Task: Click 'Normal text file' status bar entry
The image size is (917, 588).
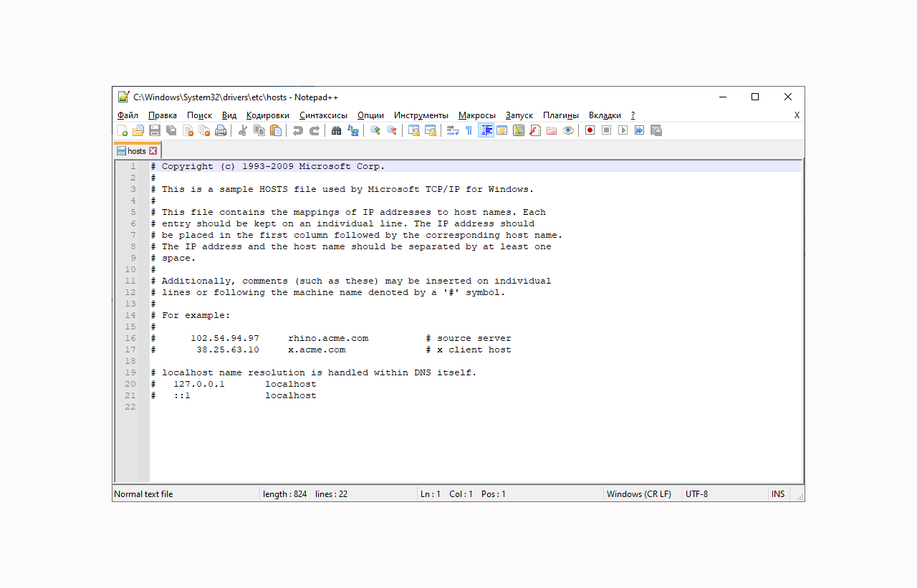Action: tap(143, 494)
